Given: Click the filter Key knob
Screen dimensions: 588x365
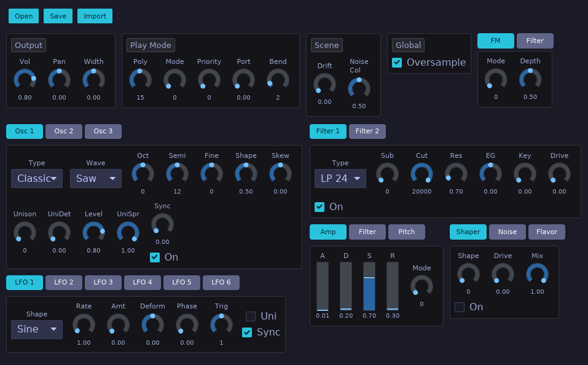Looking at the screenshot, I should click(x=525, y=174).
